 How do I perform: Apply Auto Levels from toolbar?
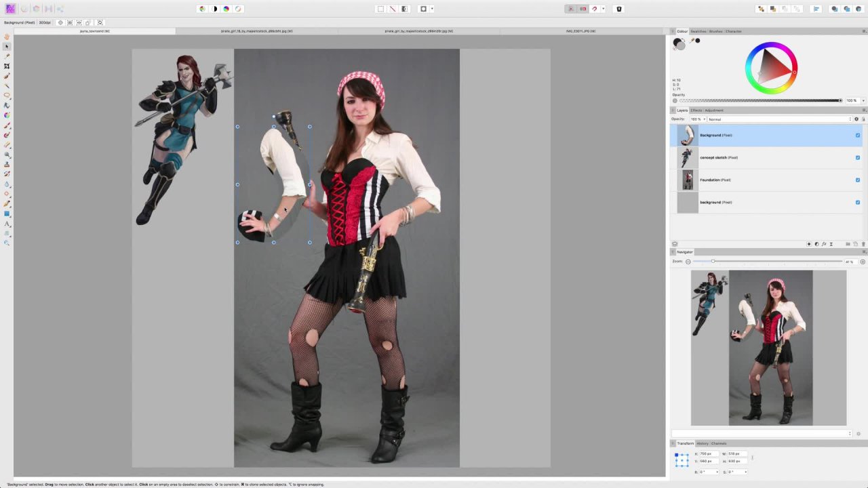202,9
